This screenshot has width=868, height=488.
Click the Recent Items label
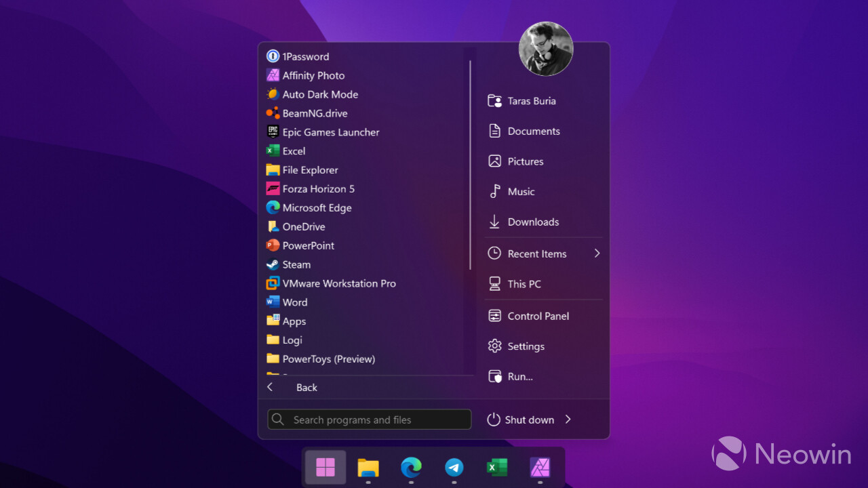[537, 253]
